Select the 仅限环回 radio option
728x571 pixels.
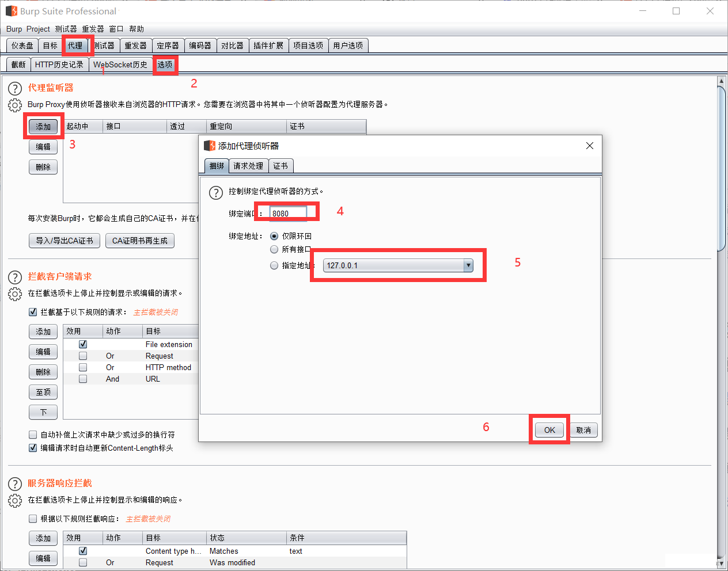(274, 236)
